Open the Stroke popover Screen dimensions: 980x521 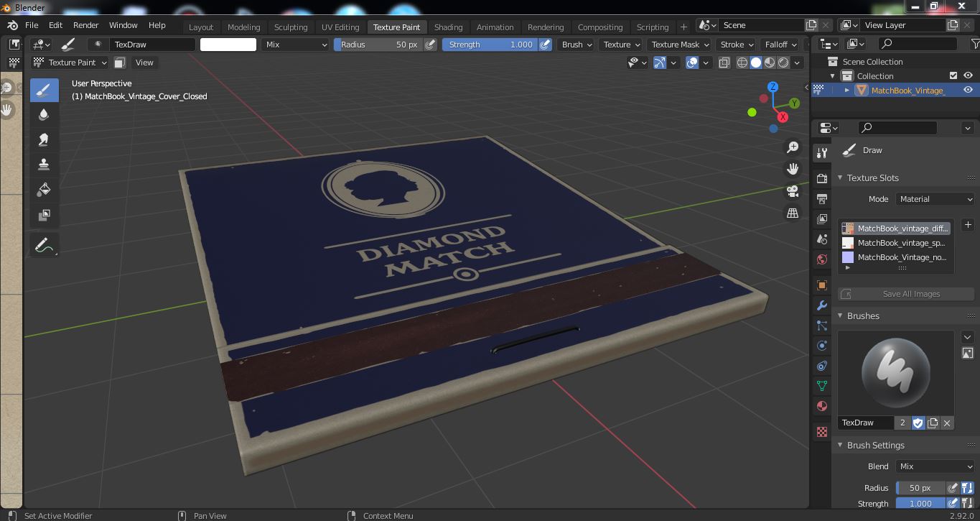(x=737, y=45)
